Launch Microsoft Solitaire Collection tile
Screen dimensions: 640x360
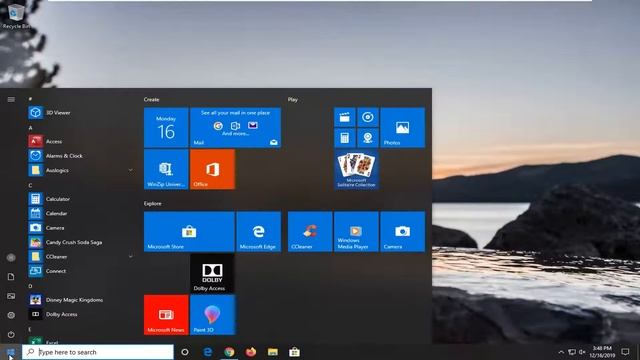pyautogui.click(x=356, y=169)
